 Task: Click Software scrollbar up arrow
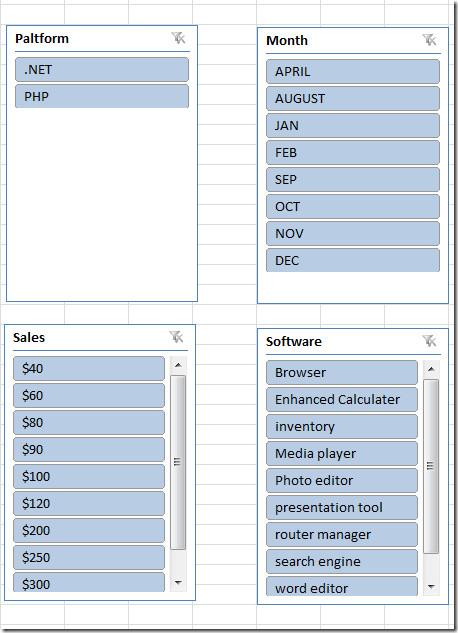pyautogui.click(x=431, y=369)
